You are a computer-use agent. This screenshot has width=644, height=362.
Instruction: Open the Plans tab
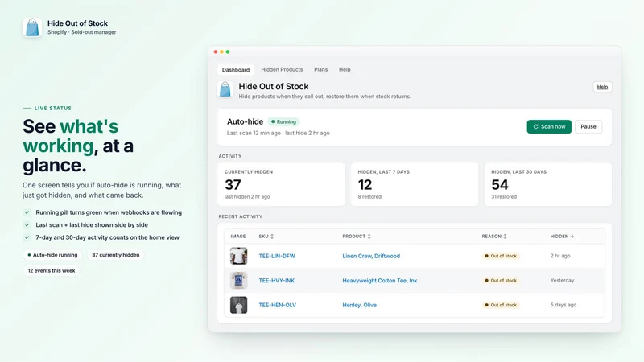[x=320, y=70]
